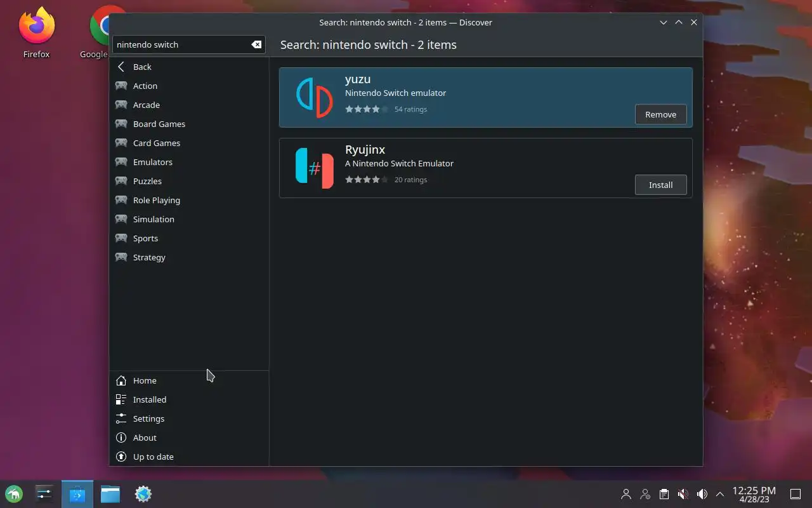This screenshot has height=508, width=812.
Task: Click the user account tray icon
Action: [626, 494]
